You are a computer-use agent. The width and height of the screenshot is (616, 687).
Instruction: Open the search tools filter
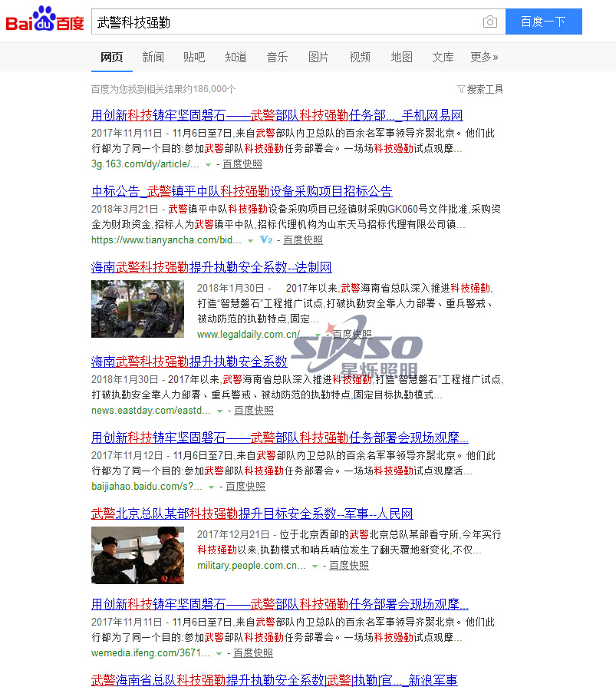point(480,89)
